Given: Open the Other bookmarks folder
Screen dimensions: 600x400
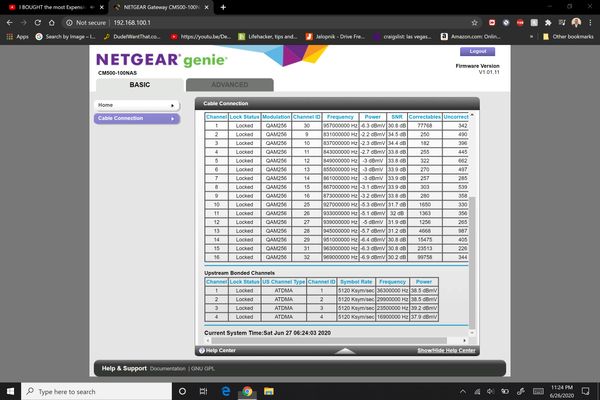Looking at the screenshot, I should [x=568, y=37].
